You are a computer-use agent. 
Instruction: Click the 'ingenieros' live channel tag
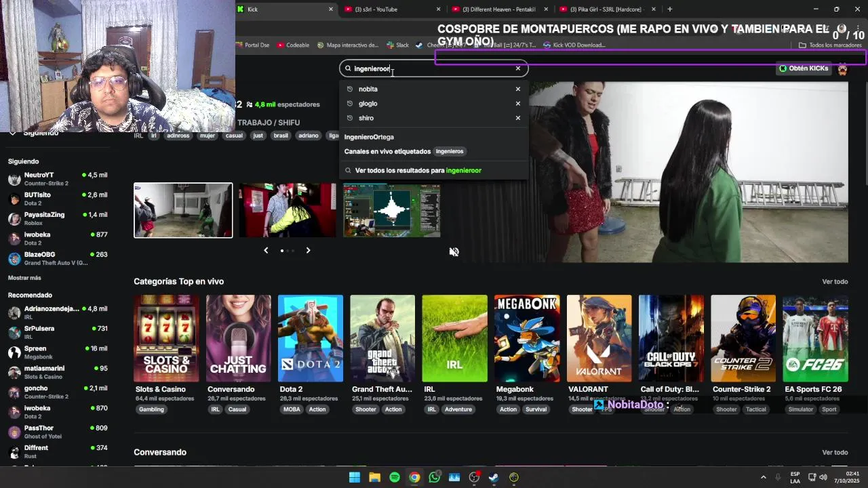coord(450,151)
